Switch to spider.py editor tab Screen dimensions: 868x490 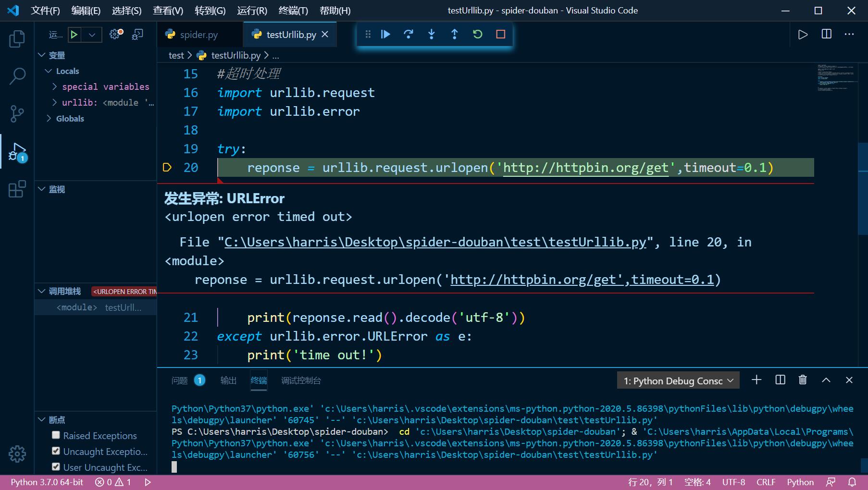(x=199, y=35)
